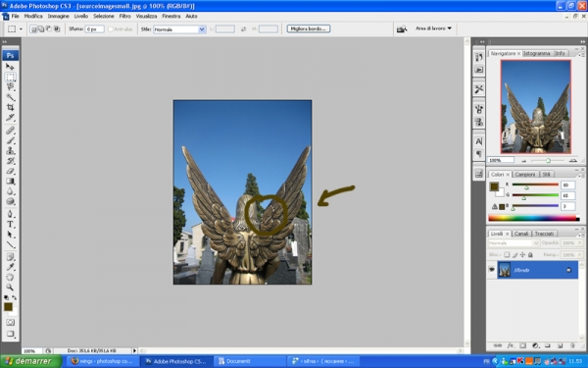
Task: Open the Visualizza menu
Action: tap(146, 16)
